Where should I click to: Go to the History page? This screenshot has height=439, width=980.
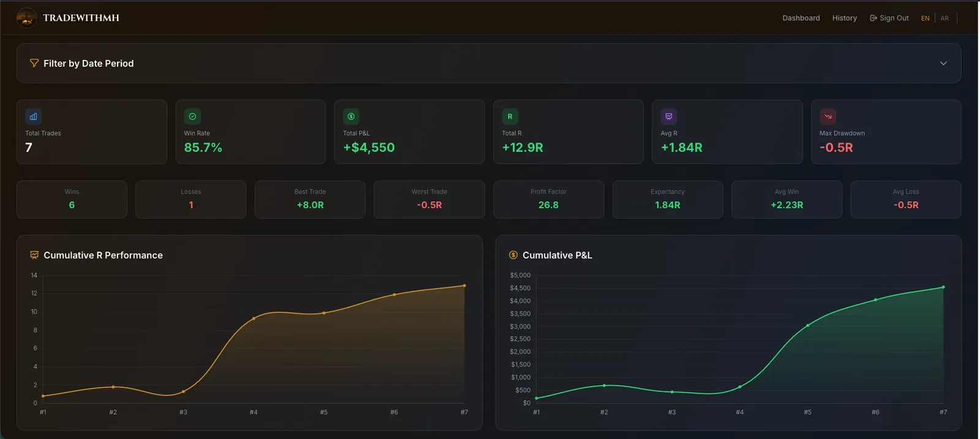[x=845, y=18]
